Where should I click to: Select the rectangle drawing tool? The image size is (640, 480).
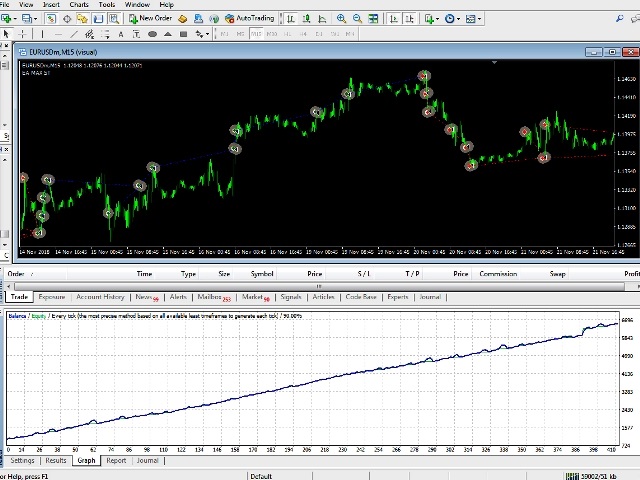click(183, 34)
